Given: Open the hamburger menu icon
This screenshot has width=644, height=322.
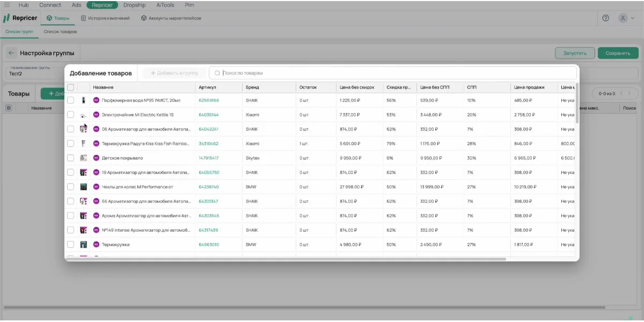Looking at the screenshot, I should click(7, 5).
